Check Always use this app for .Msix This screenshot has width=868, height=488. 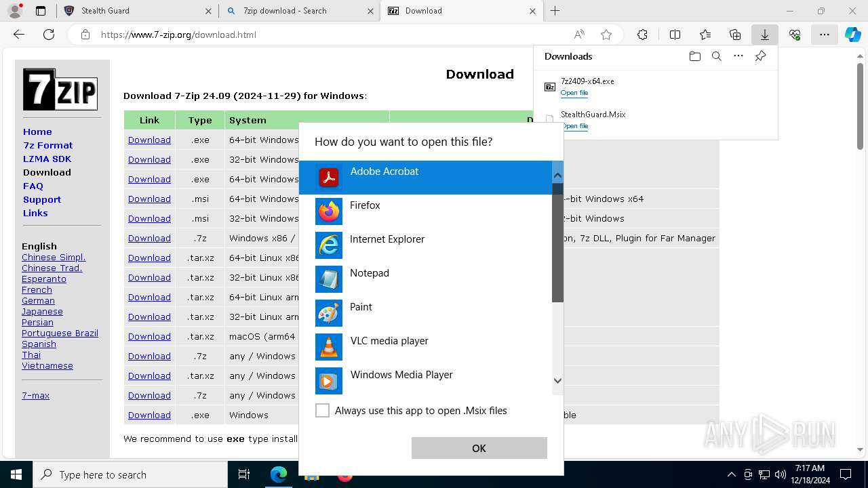(x=322, y=410)
